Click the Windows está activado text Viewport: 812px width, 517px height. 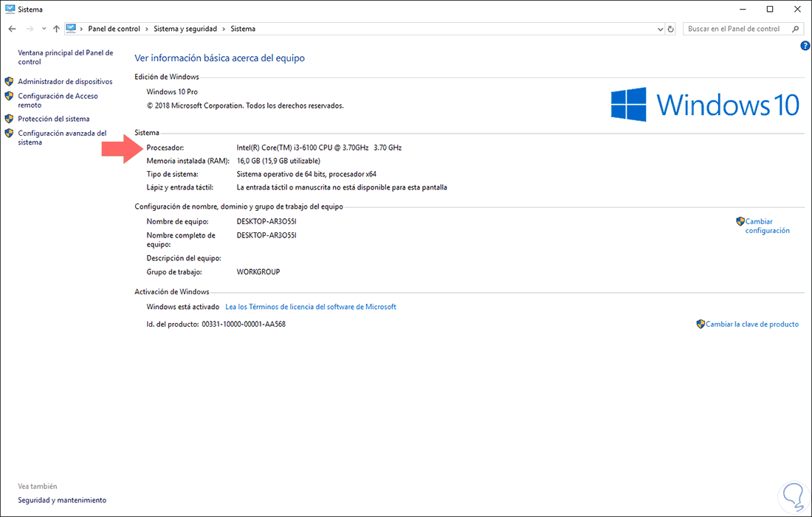pyautogui.click(x=183, y=306)
